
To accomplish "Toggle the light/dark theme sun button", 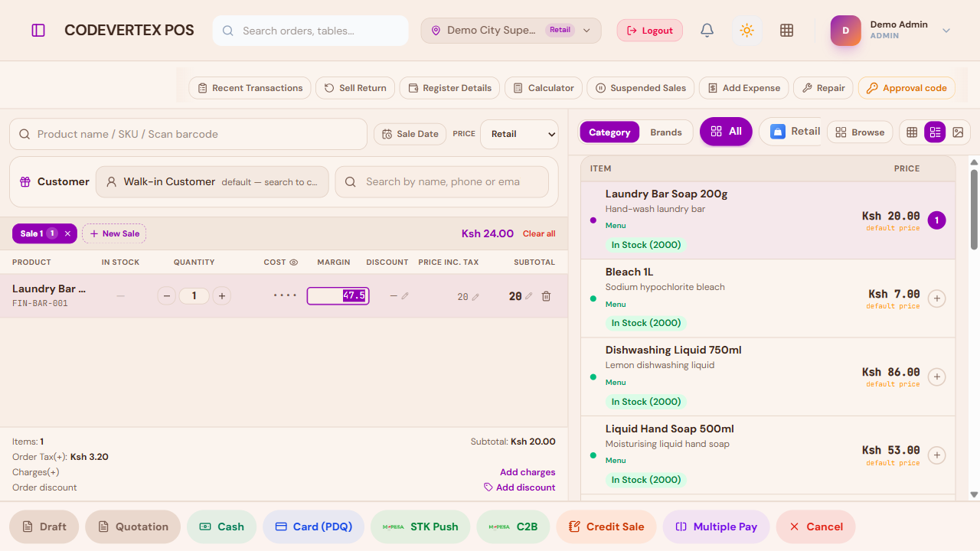I will point(747,31).
